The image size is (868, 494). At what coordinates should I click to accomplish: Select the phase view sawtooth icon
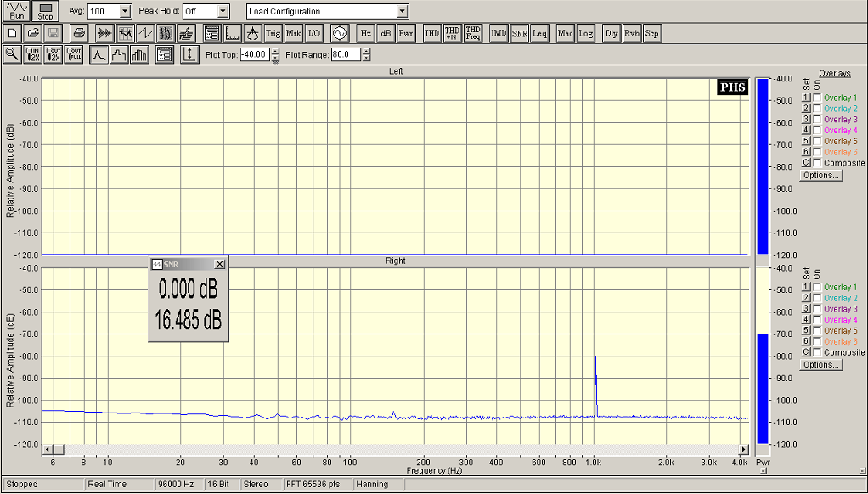[145, 33]
